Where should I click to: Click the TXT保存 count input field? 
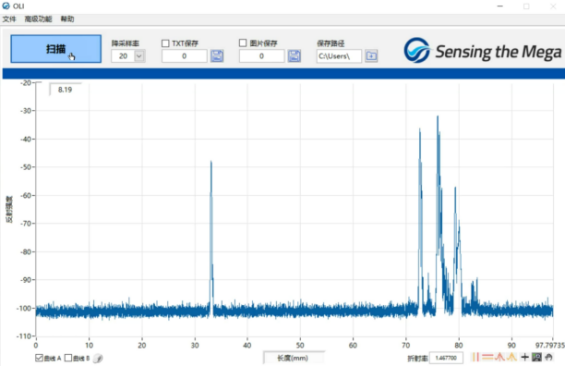coord(184,56)
